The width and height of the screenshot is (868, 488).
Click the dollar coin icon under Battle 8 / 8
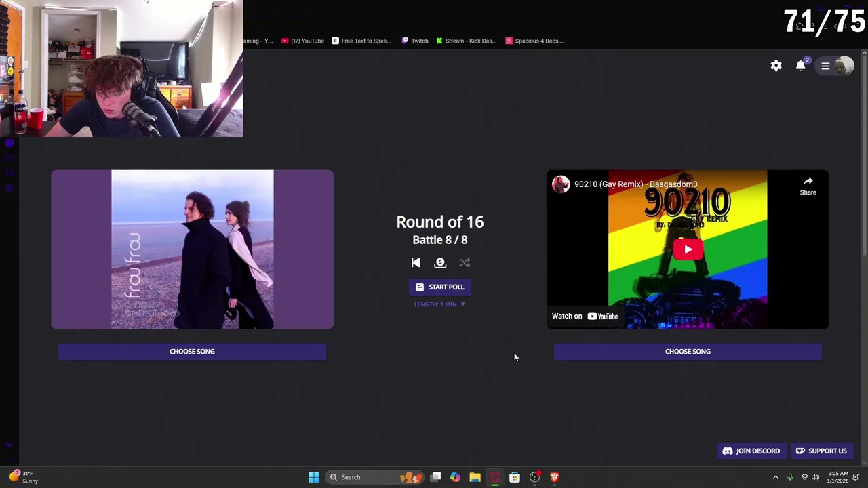pos(440,263)
